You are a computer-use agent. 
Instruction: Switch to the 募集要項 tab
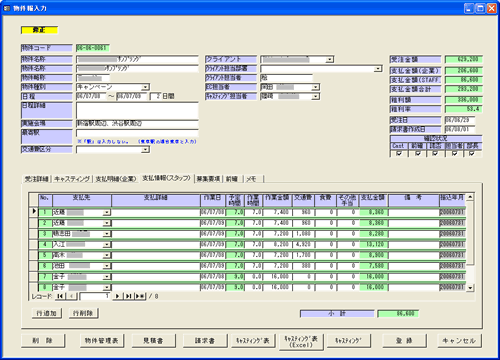[x=208, y=179]
